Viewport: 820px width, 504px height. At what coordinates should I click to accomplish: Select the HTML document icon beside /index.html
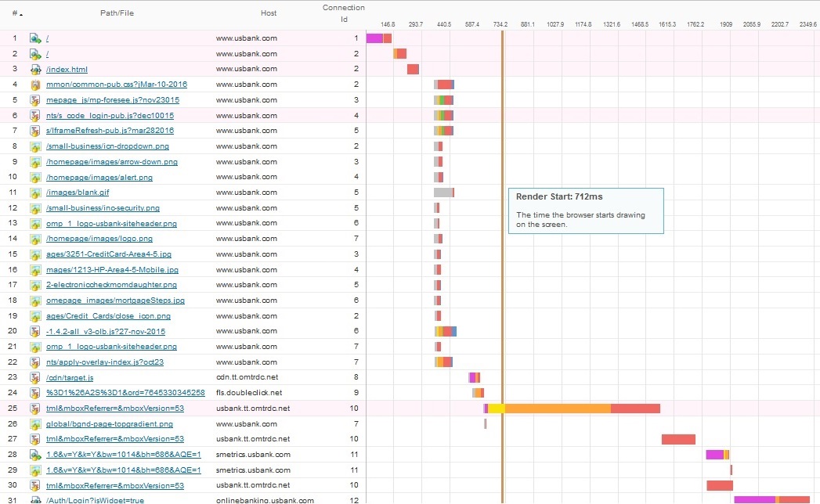[x=35, y=69]
